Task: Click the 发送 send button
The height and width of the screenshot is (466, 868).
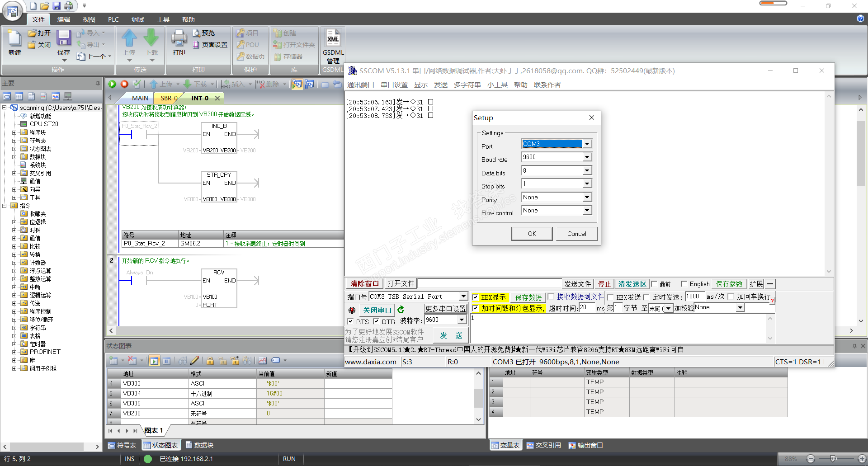Action: [x=451, y=335]
